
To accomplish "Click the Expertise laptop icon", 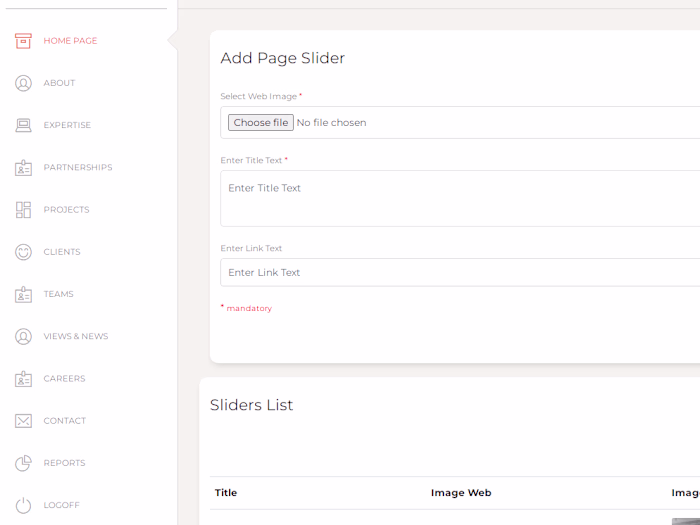I will pyautogui.click(x=23, y=125).
